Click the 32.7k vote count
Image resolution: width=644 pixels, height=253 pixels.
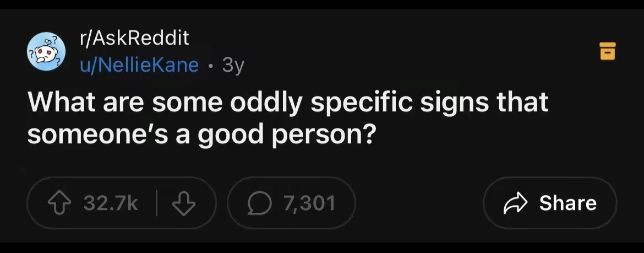(x=111, y=203)
